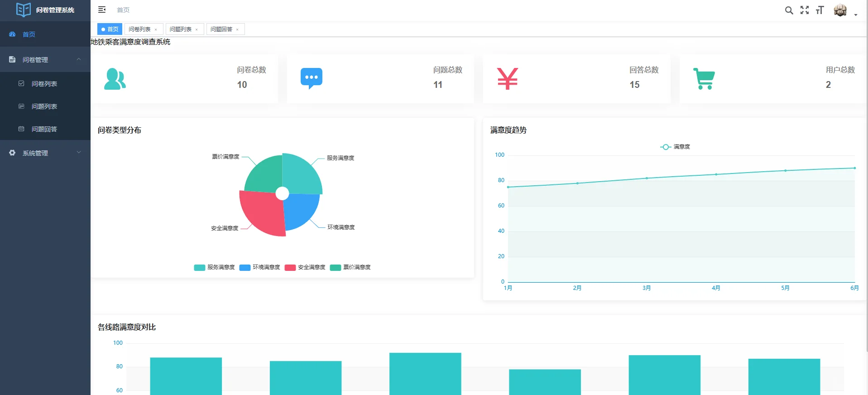Click the document icon beside 问卷管理
The width and height of the screenshot is (868, 395).
12,59
